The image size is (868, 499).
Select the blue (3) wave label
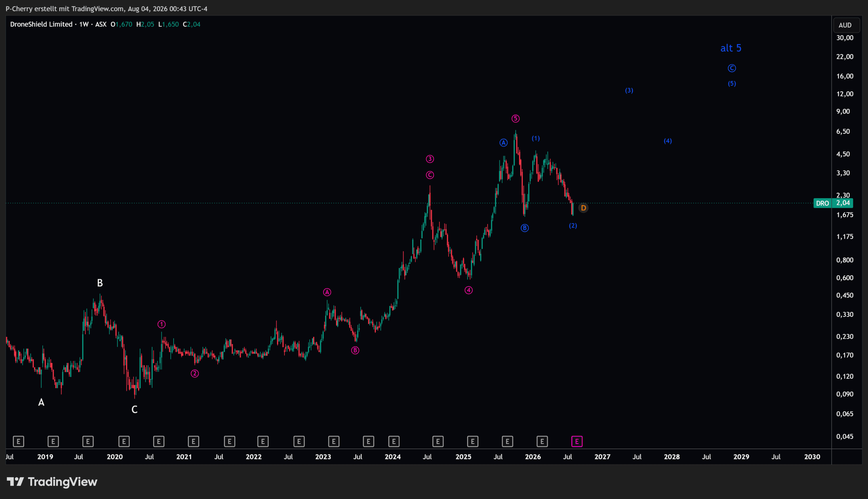click(x=629, y=91)
